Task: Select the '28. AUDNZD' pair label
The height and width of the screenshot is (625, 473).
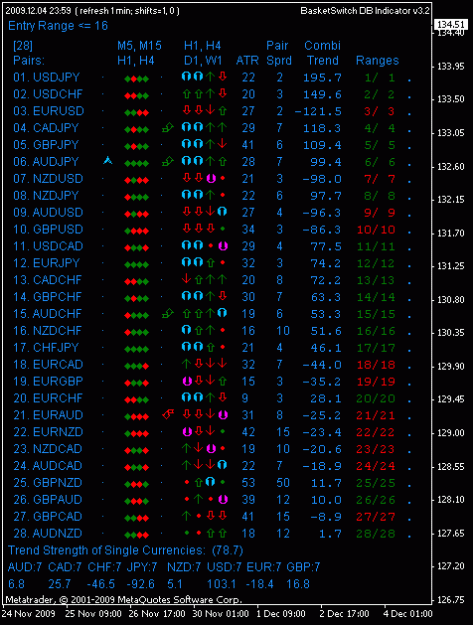Action: [48, 533]
